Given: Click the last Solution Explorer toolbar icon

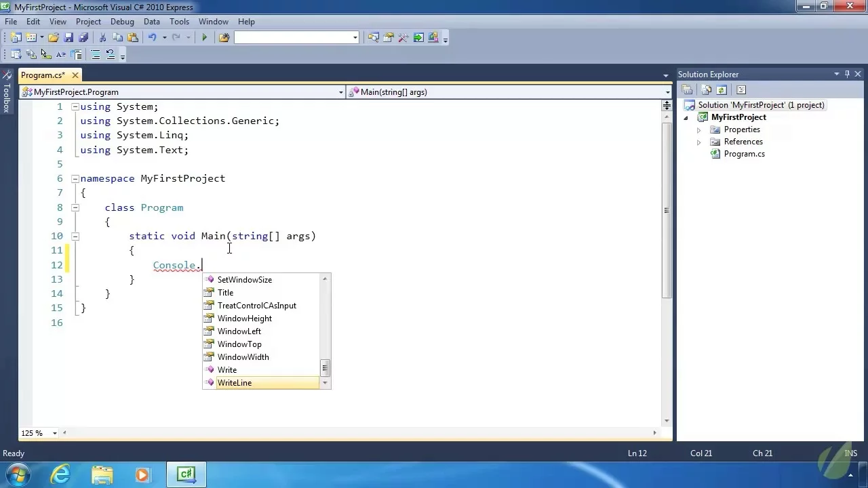Looking at the screenshot, I should [741, 89].
